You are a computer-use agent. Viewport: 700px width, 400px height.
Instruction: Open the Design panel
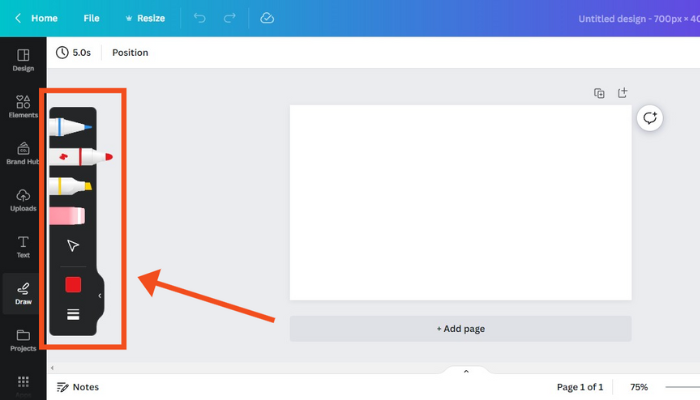(x=23, y=60)
